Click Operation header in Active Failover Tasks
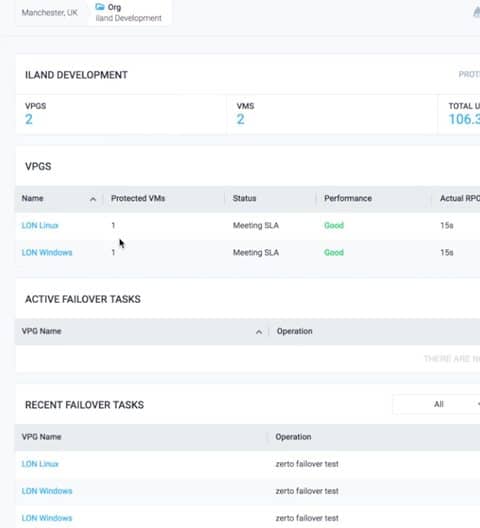 tap(294, 331)
